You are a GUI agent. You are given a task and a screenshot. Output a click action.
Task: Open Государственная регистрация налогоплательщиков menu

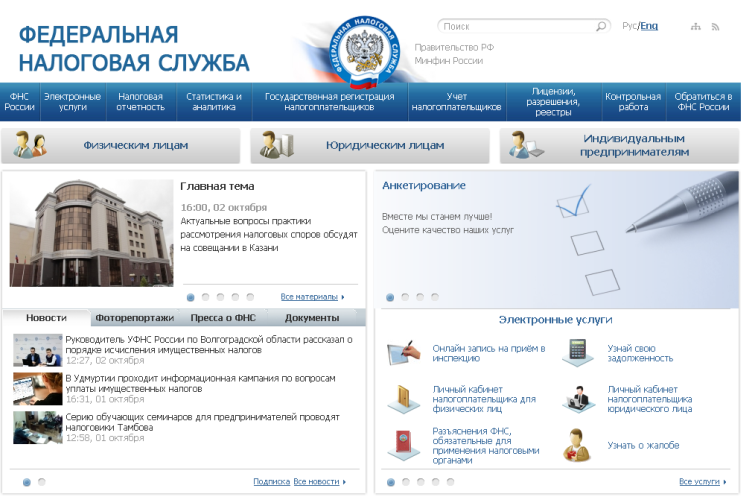tap(329, 102)
